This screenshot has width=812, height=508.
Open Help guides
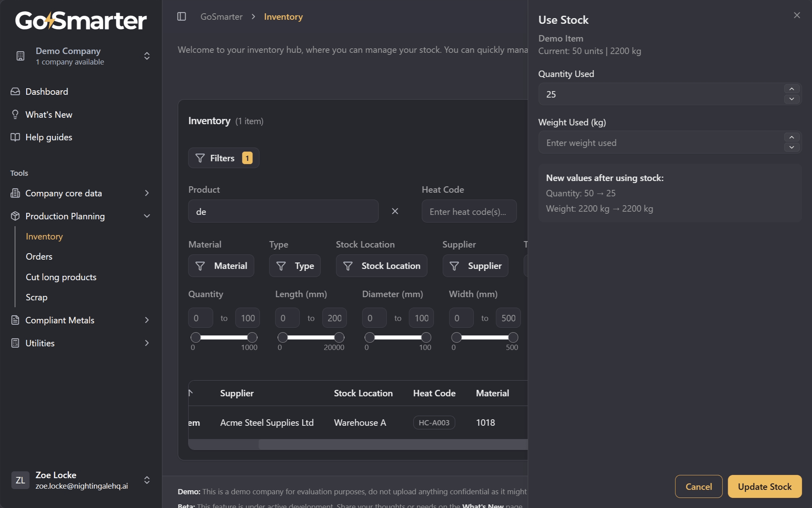point(49,137)
